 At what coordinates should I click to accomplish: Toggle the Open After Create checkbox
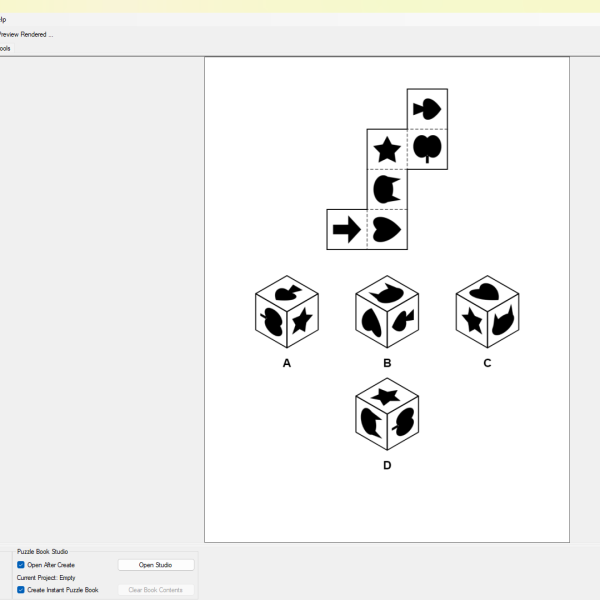point(21,565)
